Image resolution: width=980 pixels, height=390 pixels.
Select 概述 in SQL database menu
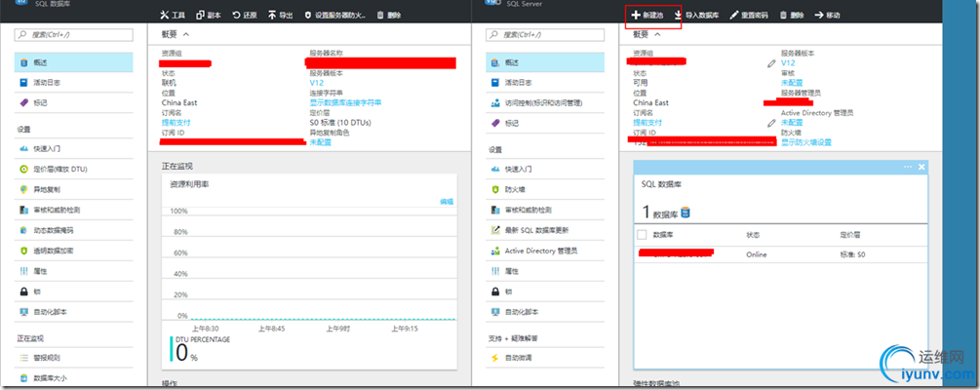tap(74, 62)
